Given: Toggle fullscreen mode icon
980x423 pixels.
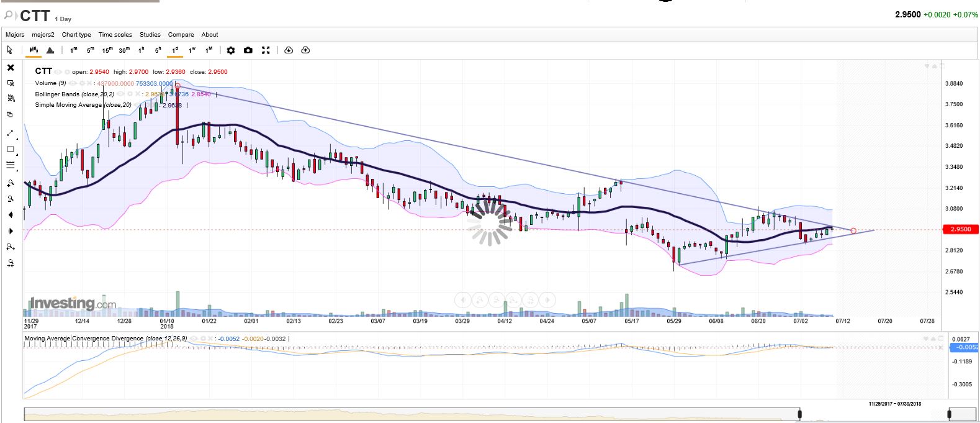Looking at the screenshot, I should click(266, 50).
